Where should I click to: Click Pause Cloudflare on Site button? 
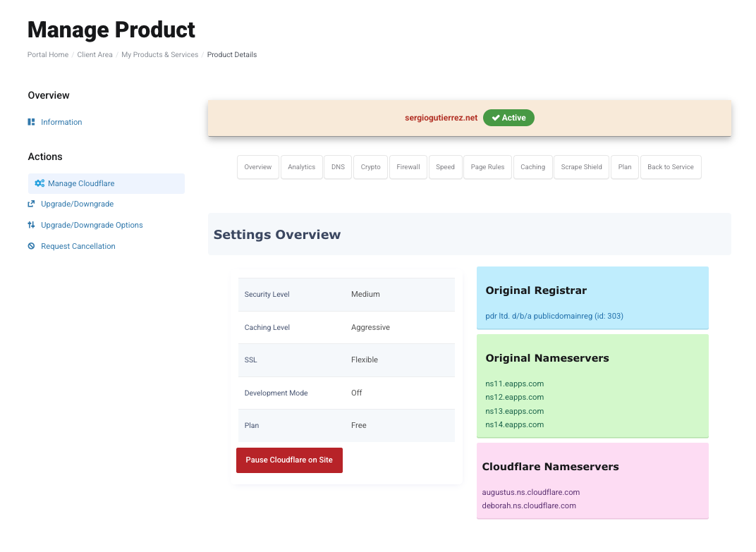click(x=289, y=460)
